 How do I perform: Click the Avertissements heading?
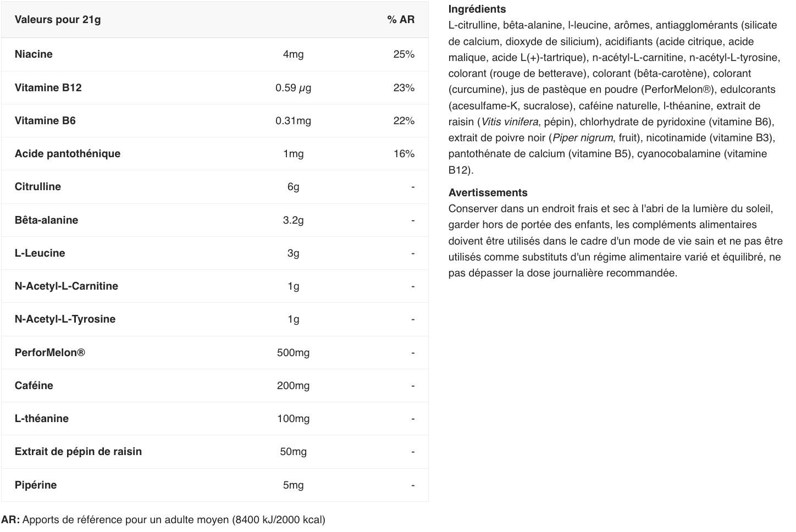488,193
